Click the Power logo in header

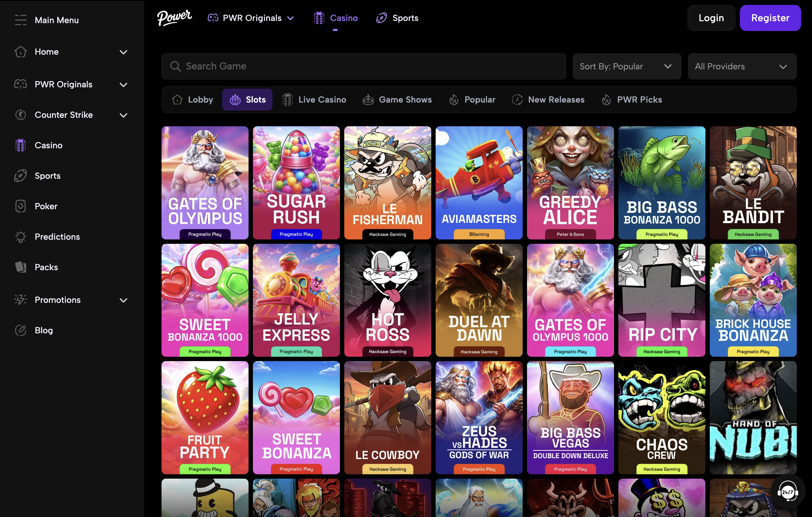tap(174, 17)
